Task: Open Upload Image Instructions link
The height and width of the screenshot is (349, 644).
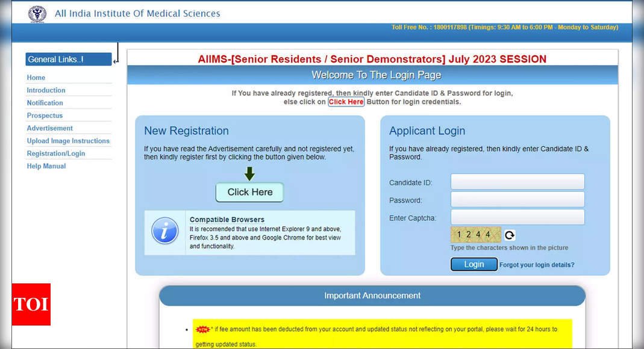Action: tap(68, 141)
